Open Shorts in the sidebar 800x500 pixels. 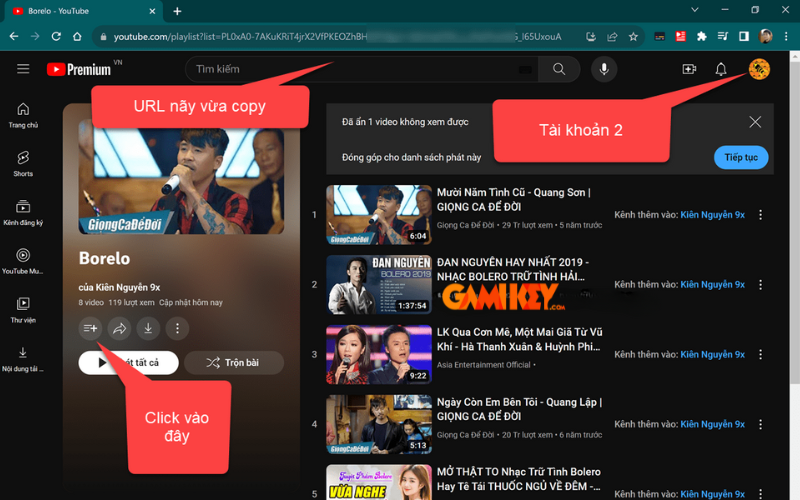pos(23,164)
